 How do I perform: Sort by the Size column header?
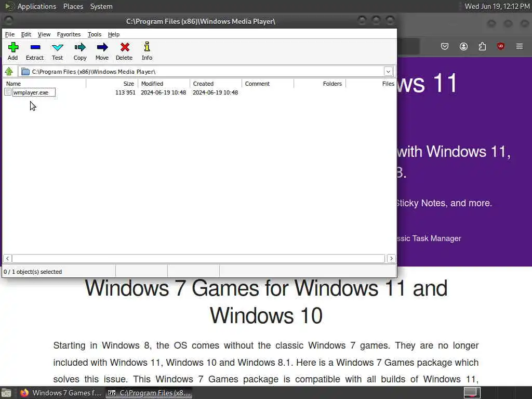pyautogui.click(x=112, y=84)
